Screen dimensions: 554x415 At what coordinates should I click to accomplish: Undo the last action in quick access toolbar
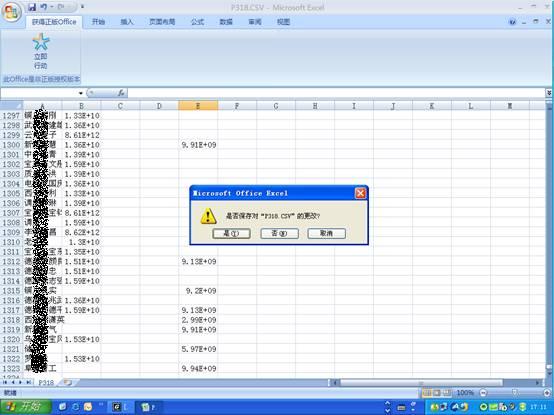(43, 7)
